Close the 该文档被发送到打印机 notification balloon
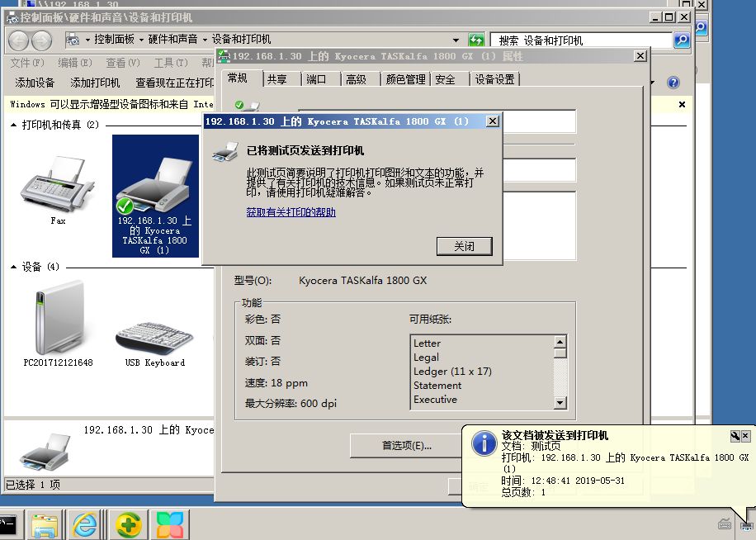The width and height of the screenshot is (756, 540). coord(745,436)
